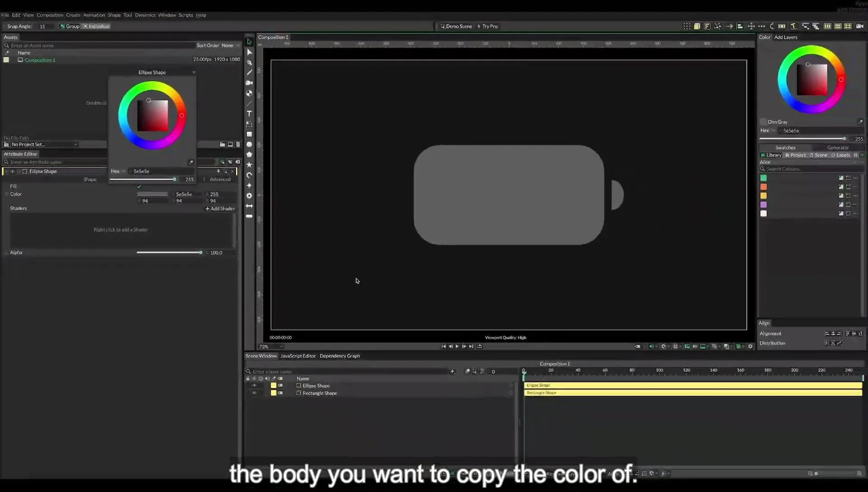This screenshot has width=868, height=492.
Task: Toggle loop playback button
Action: pos(479,346)
